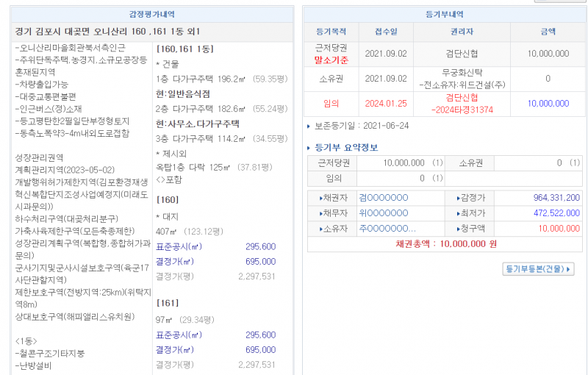Click the arrow bullet beside 보존등기일
This screenshot has height=375, width=588.
coord(309,126)
